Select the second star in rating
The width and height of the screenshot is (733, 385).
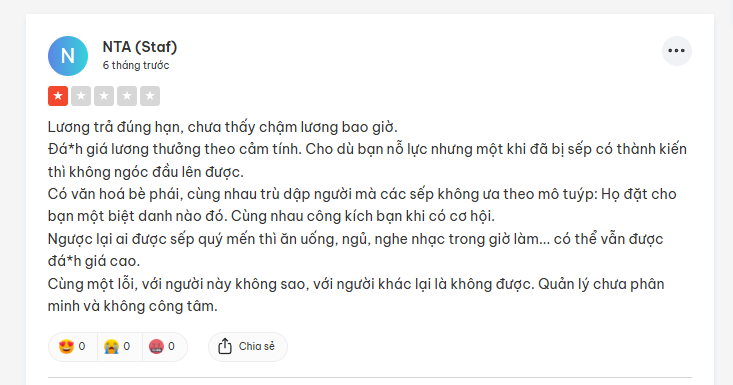point(81,96)
